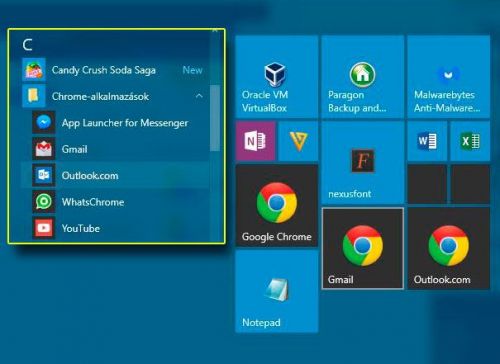The width and height of the screenshot is (500, 364).
Task: Launch the Paragon Backup tile
Action: (363, 77)
